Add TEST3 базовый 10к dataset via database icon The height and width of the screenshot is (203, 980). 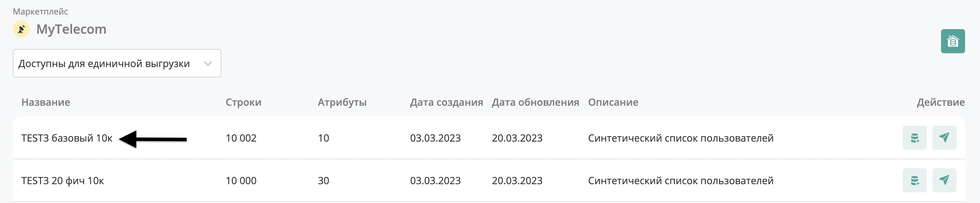(x=915, y=138)
